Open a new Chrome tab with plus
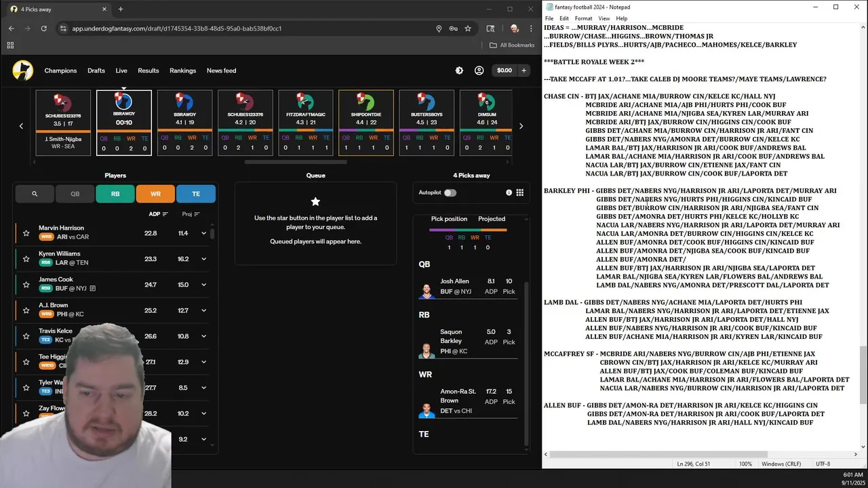 click(121, 9)
